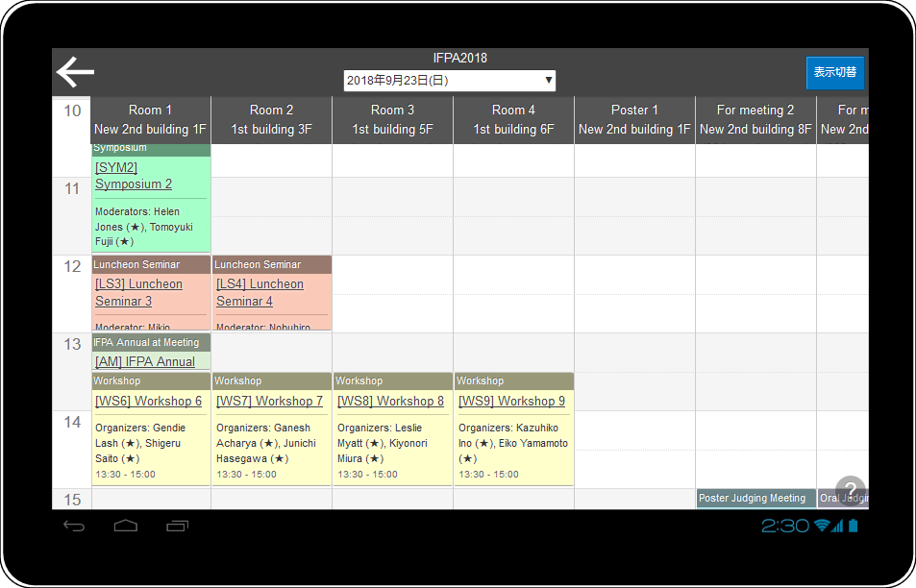Viewport: 916px width, 588px height.
Task: Select the Poster 1 column header
Action: coord(634,120)
